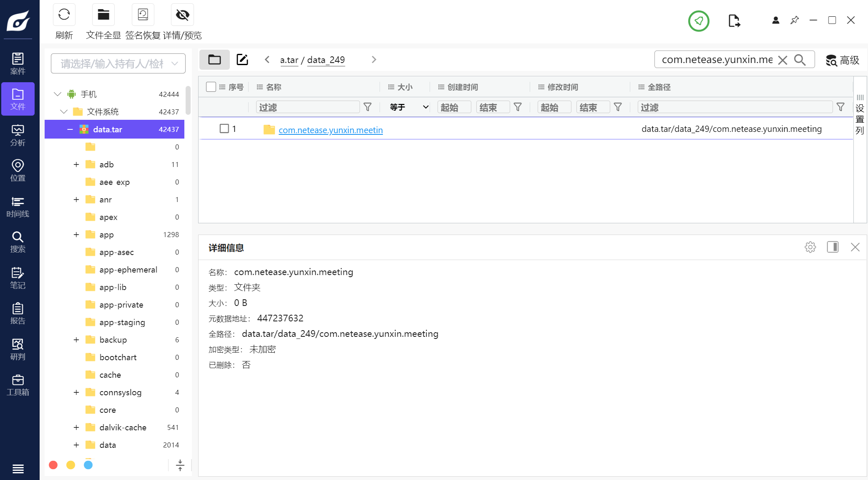Open the 分析 analysis sidebar tab
The height and width of the screenshot is (480, 868).
(x=18, y=135)
